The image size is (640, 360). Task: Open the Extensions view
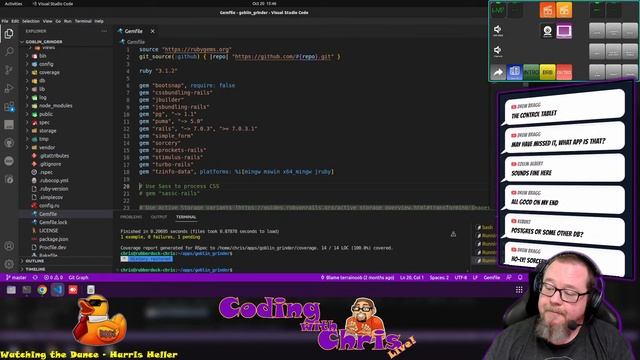(9, 106)
